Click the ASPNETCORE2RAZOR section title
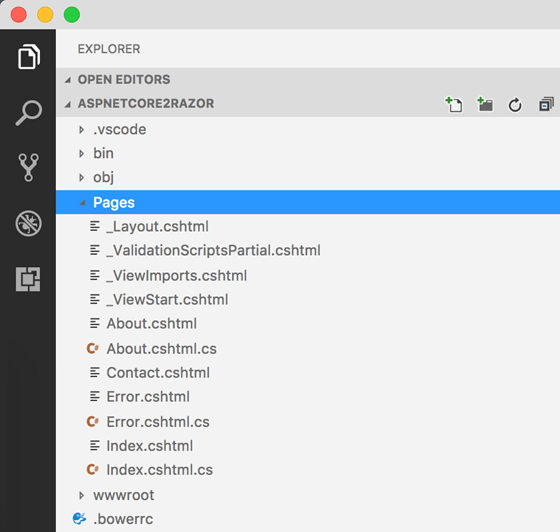 [x=146, y=104]
